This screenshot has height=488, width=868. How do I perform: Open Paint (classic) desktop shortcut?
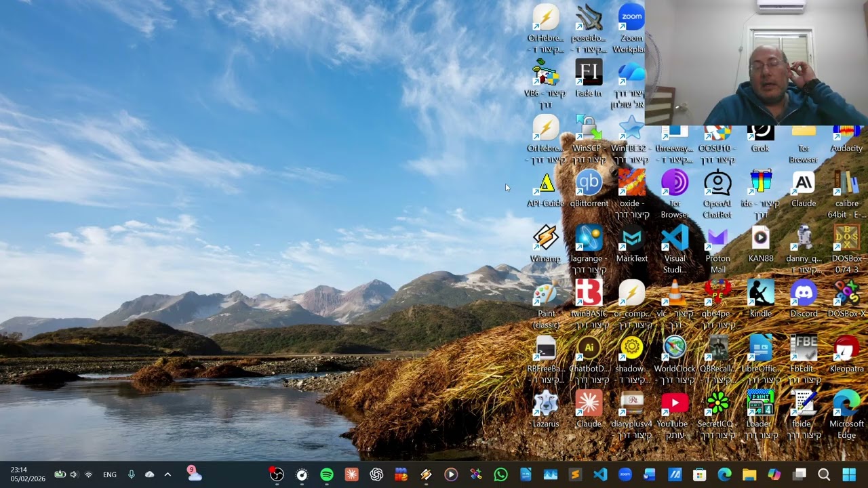click(545, 304)
